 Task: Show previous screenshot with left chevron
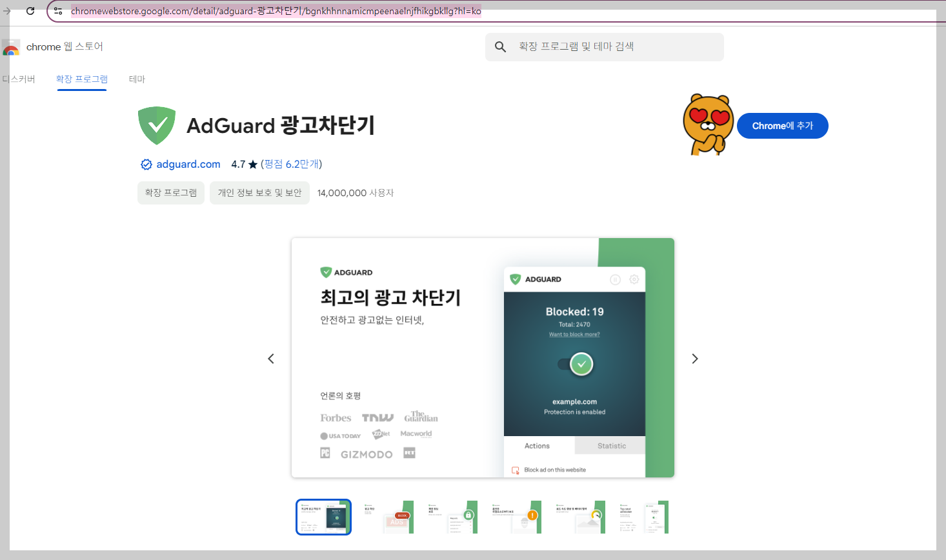pos(271,359)
